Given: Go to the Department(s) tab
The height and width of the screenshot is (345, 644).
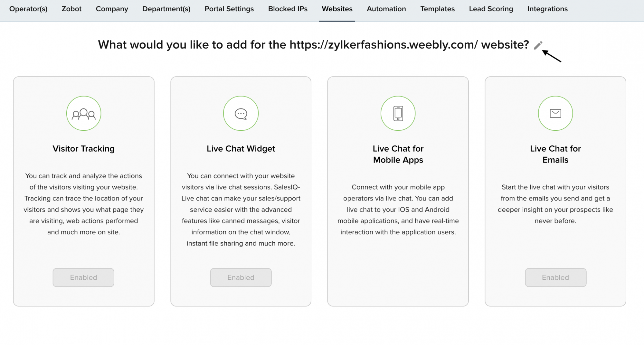Looking at the screenshot, I should pos(166,9).
